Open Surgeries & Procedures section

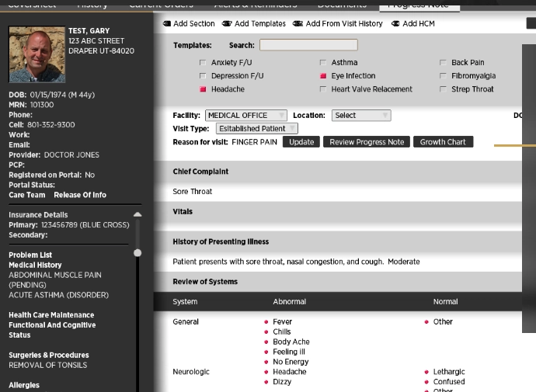49,355
